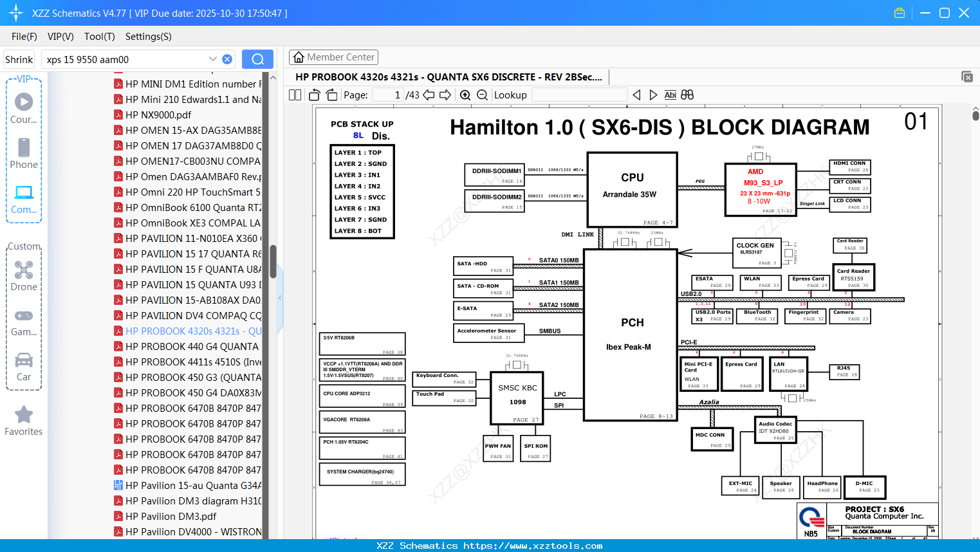Open the Favorites star
The width and height of the screenshot is (980, 552).
pyautogui.click(x=24, y=421)
